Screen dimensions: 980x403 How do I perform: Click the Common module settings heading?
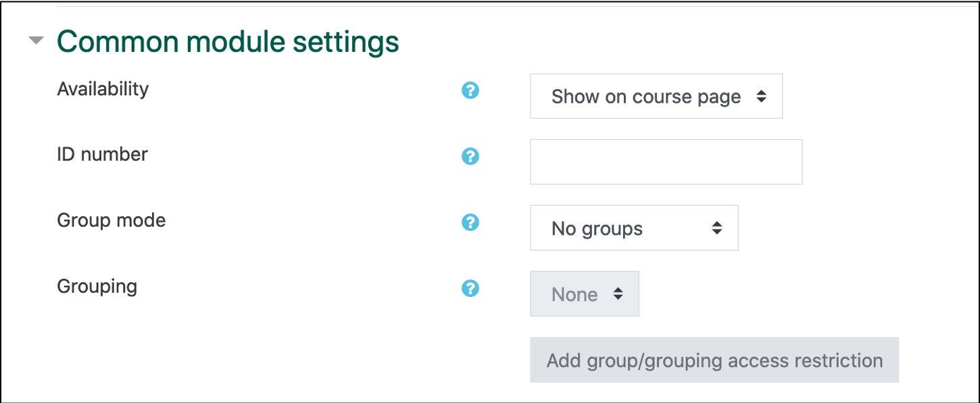(227, 41)
